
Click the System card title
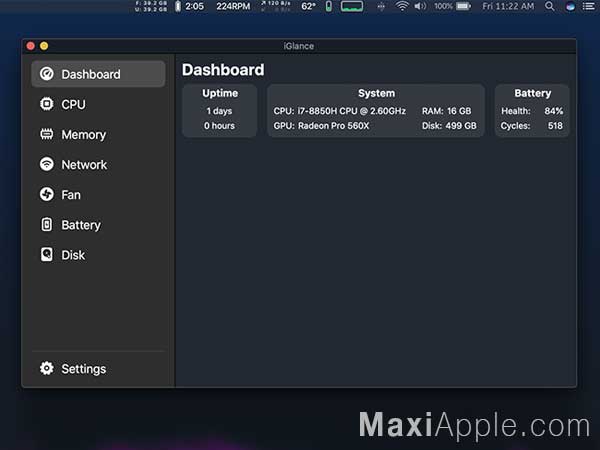tap(376, 93)
